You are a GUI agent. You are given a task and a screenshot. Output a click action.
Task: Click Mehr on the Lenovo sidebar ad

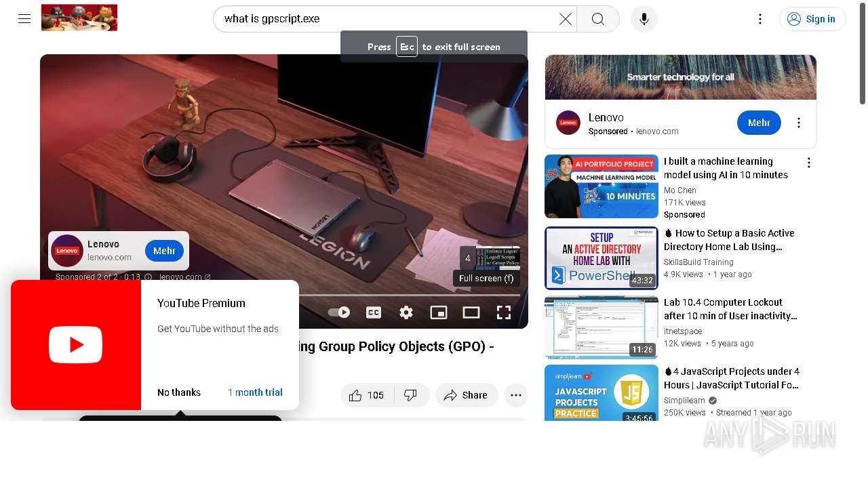click(x=759, y=123)
